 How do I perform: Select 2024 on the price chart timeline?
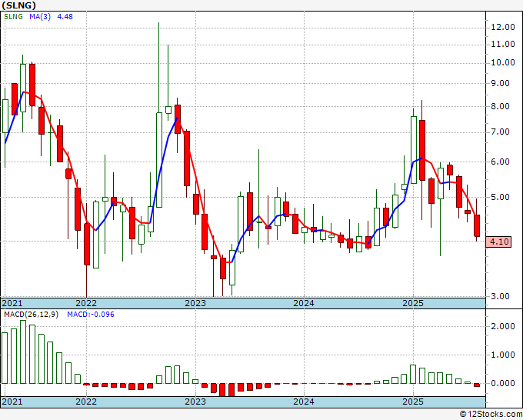(x=303, y=303)
